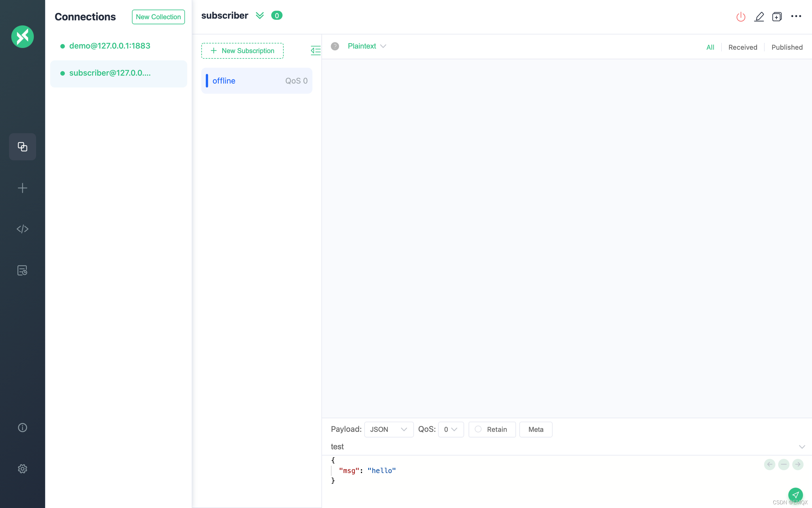The height and width of the screenshot is (508, 812).
Task: Open the Plaintext format dropdown
Action: click(x=367, y=46)
